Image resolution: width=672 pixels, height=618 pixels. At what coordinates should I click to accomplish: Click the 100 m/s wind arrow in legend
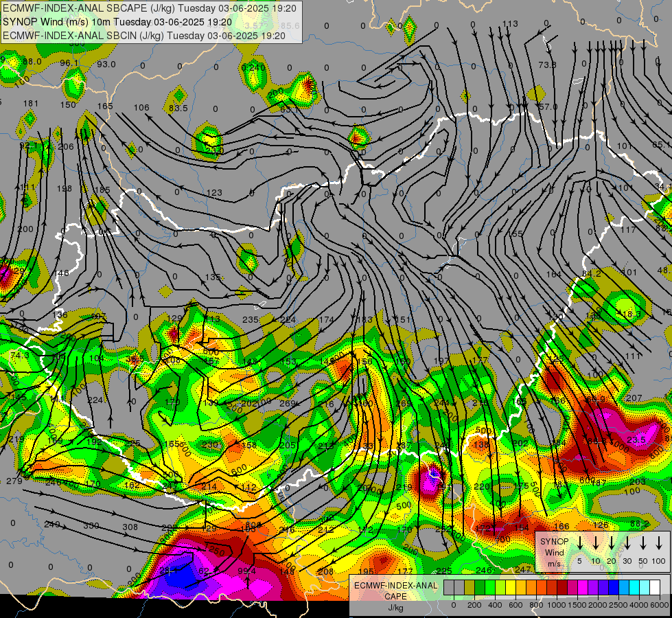pyautogui.click(x=659, y=543)
